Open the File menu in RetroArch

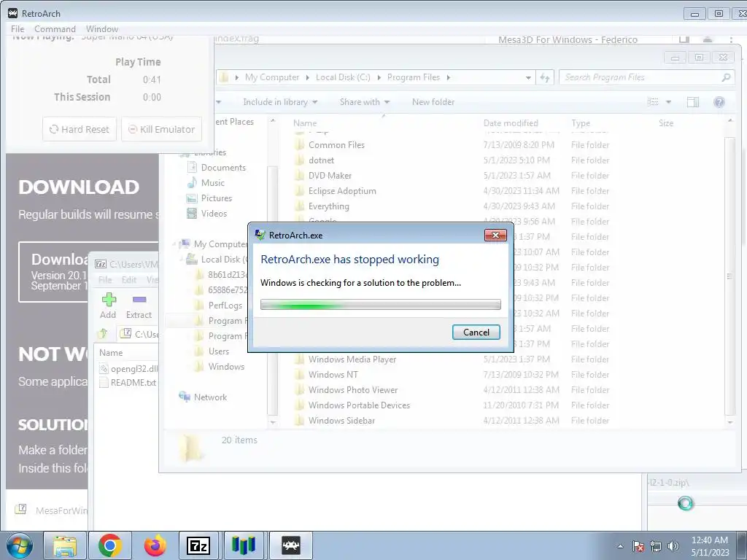pyautogui.click(x=18, y=29)
